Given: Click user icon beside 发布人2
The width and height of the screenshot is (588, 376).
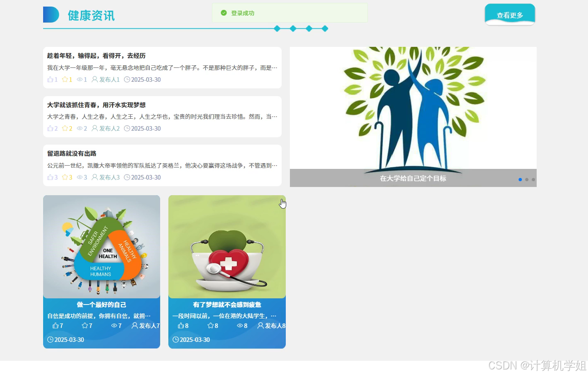Looking at the screenshot, I should point(95,128).
